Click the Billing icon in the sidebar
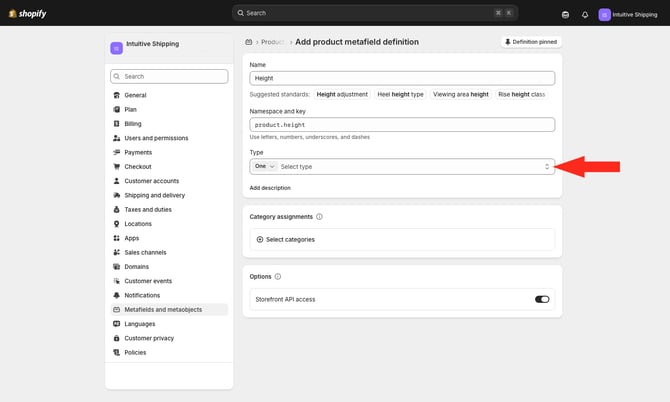 [116, 124]
